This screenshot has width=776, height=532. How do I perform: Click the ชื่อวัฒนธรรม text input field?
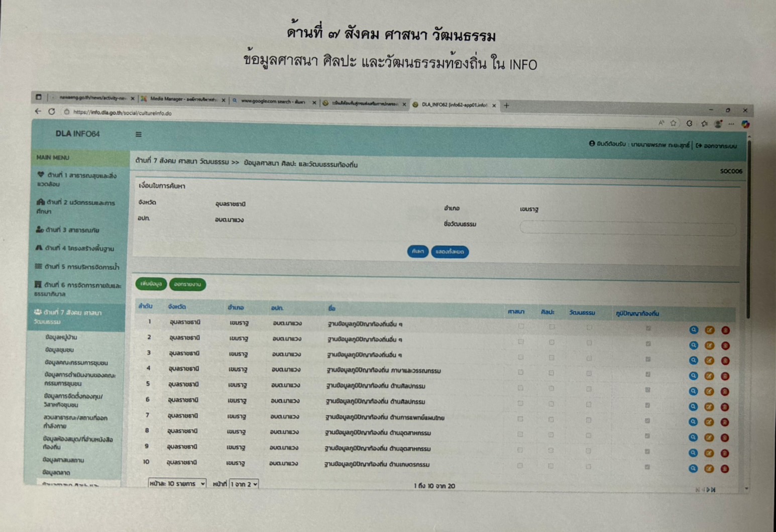click(627, 228)
